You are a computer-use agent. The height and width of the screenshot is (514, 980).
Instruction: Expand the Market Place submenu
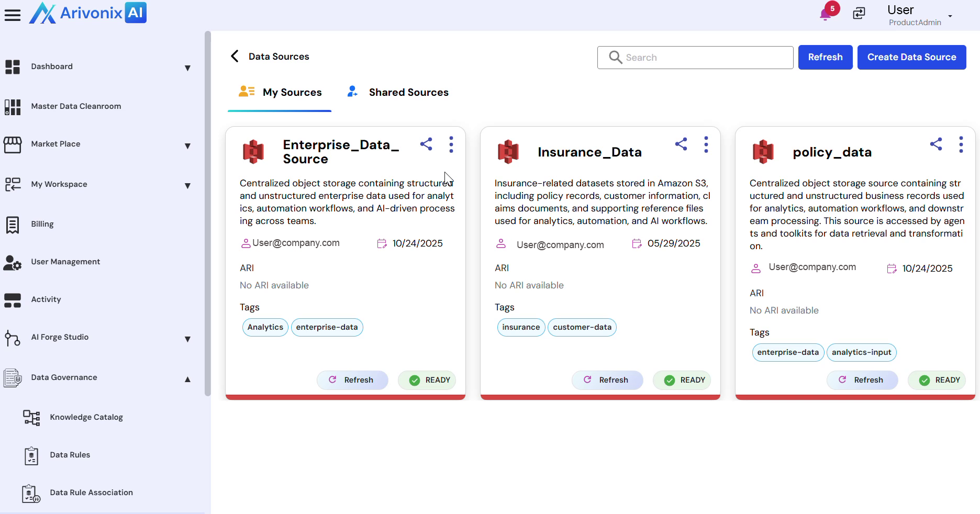tap(187, 146)
